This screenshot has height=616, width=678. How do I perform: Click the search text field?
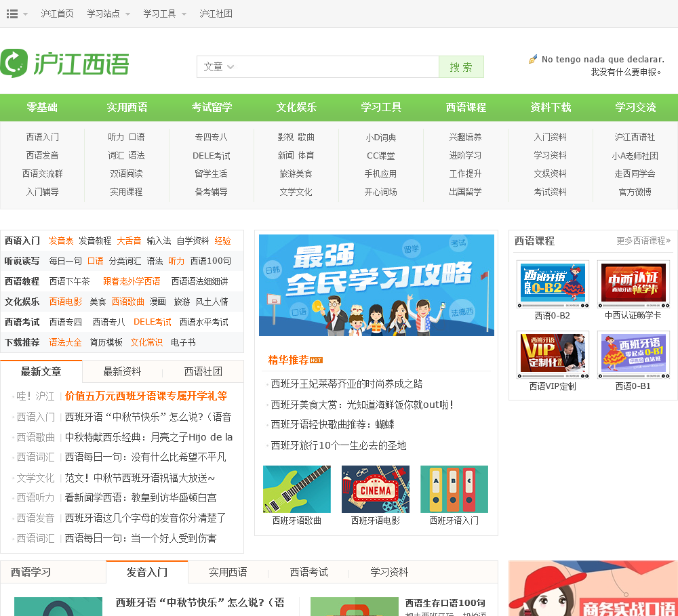[337, 66]
